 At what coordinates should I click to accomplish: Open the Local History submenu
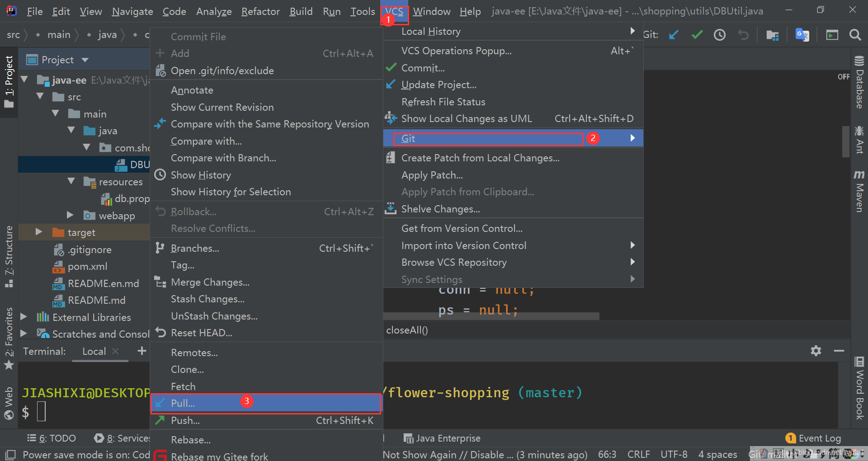513,31
